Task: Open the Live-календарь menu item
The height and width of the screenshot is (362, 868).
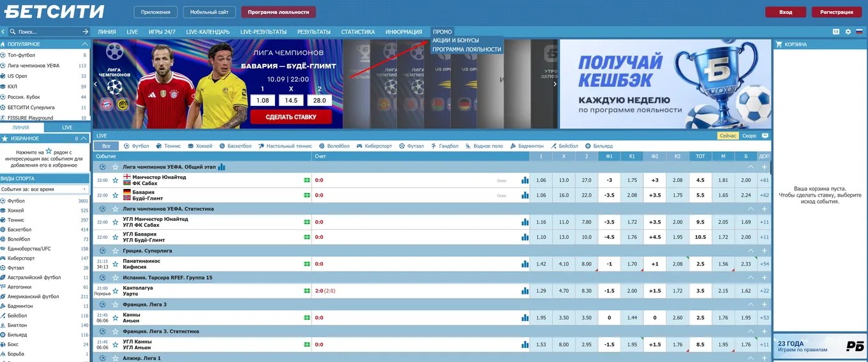Action: (207, 31)
